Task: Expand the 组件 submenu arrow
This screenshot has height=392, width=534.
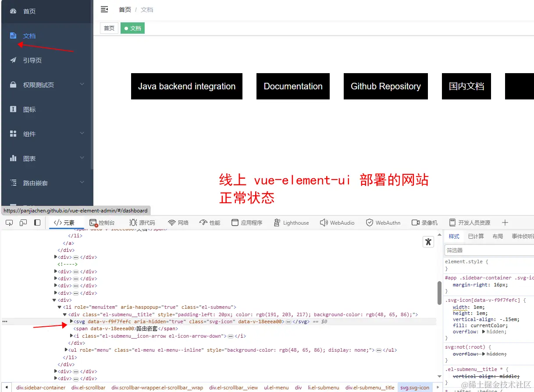Action: (82, 133)
